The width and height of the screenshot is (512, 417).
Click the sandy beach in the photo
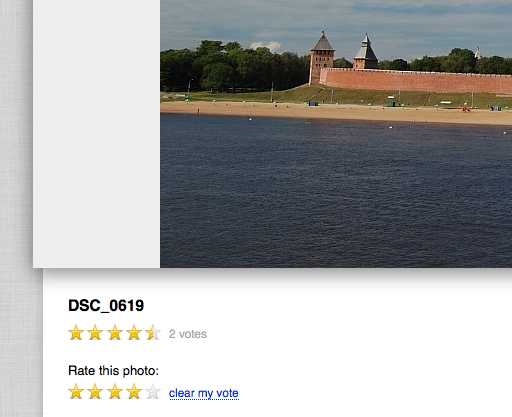tap(336, 112)
